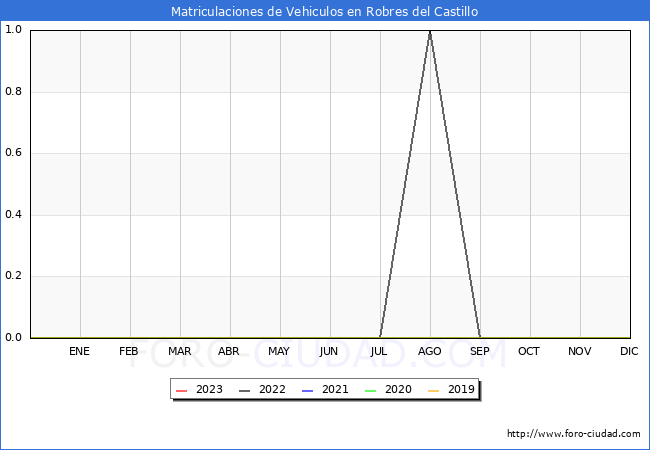Image resolution: width=650 pixels, height=450 pixels.
Task: Click the 2022 legend label
Action: pyautogui.click(x=272, y=390)
